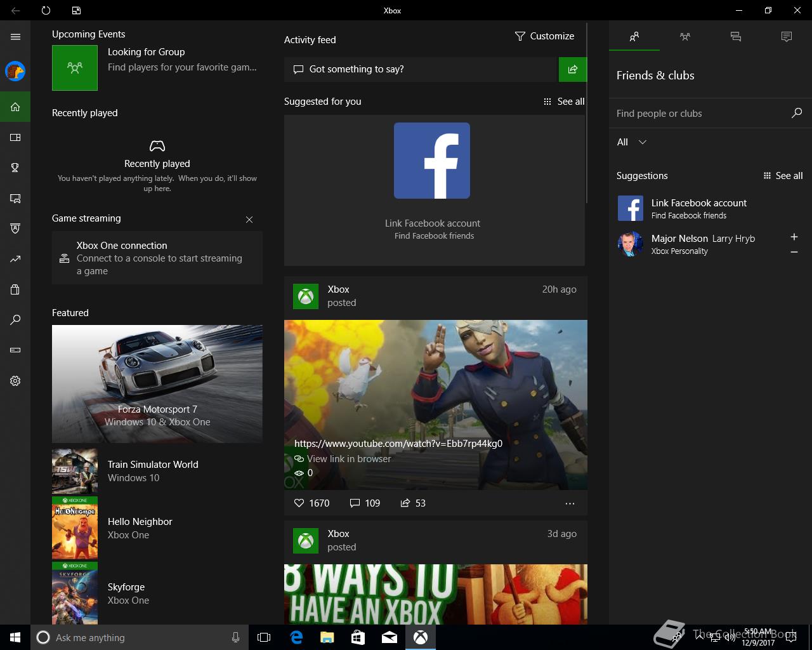Open Train Simulator World game entry
This screenshot has width=812, height=650.
157,471
